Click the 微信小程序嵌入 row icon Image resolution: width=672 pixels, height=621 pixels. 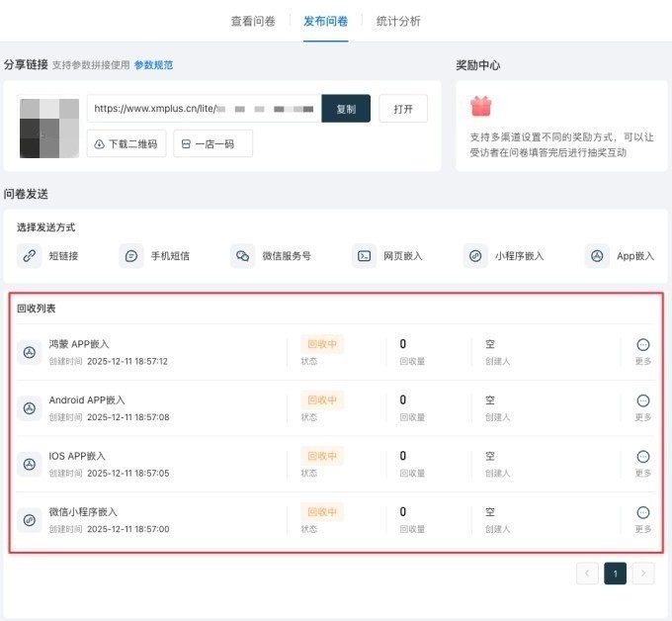click(29, 520)
